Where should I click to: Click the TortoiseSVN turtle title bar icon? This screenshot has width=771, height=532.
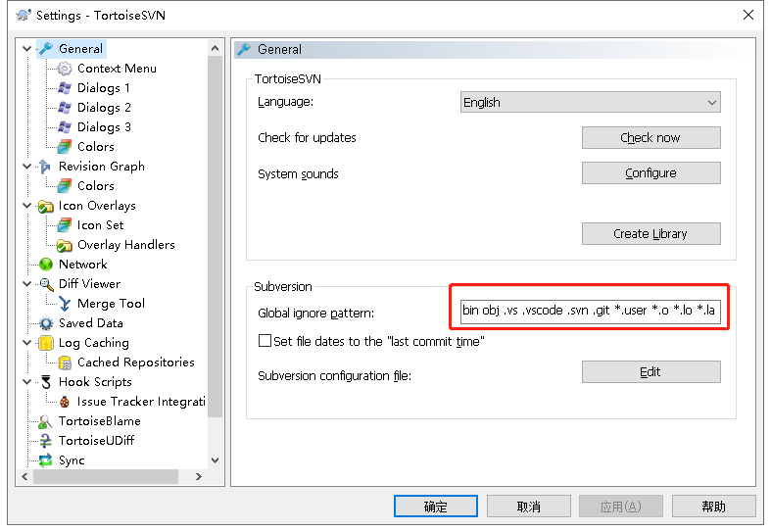(x=24, y=15)
